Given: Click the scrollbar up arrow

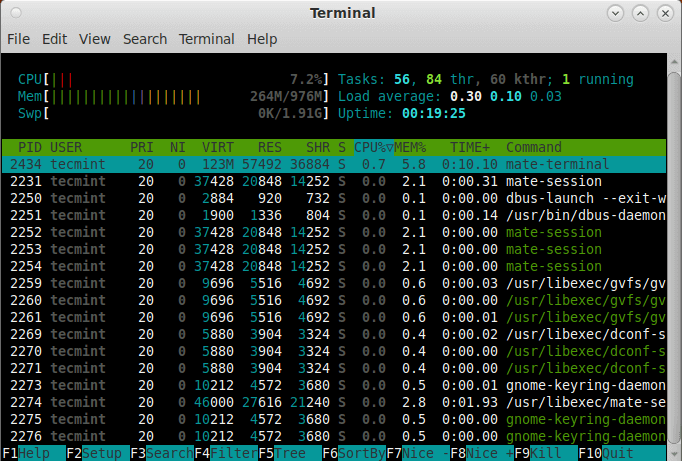Looking at the screenshot, I should tap(674, 62).
